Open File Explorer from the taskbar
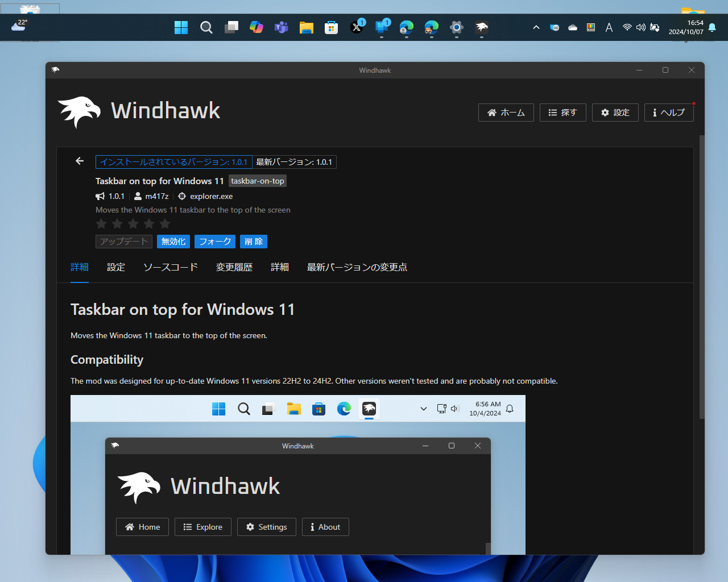728x582 pixels. click(x=307, y=27)
